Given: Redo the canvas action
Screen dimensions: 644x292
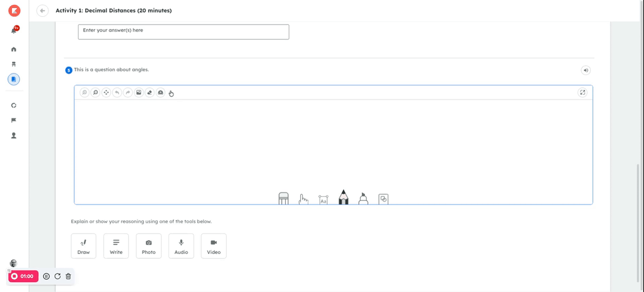Looking at the screenshot, I should pyautogui.click(x=128, y=93).
